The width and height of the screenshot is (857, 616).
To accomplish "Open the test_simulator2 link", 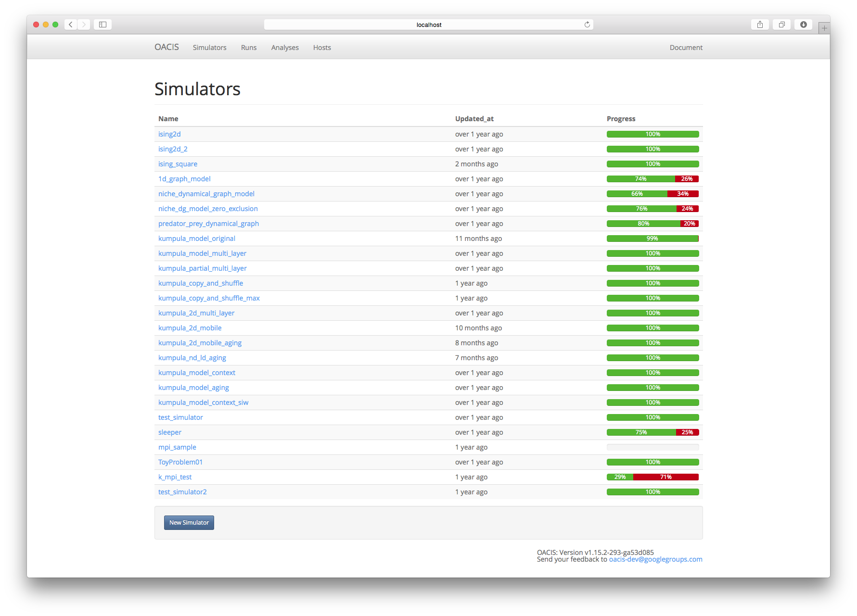I will [x=182, y=492].
